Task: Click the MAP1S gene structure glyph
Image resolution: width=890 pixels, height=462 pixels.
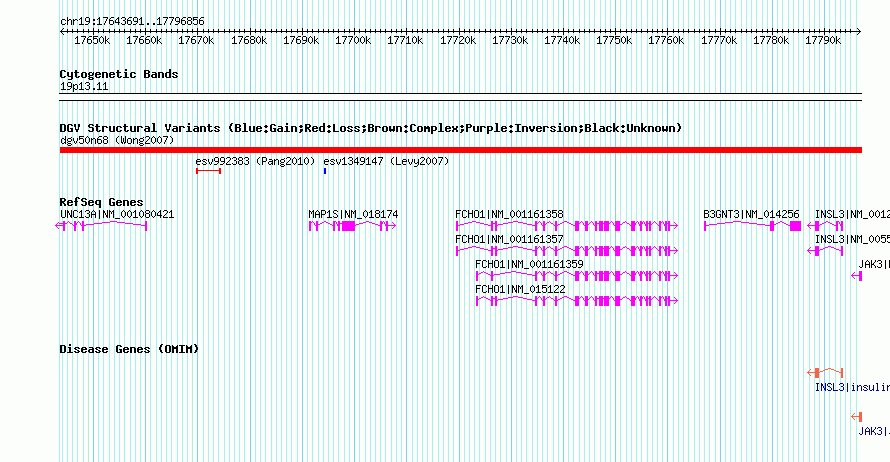Action: 352,226
